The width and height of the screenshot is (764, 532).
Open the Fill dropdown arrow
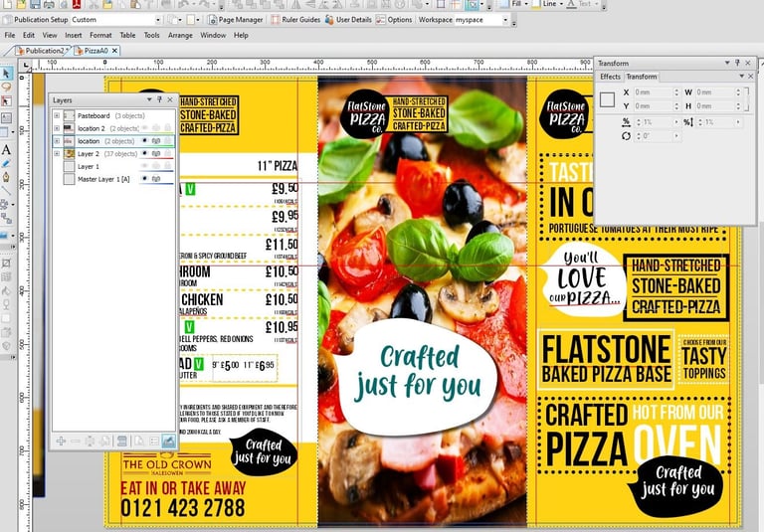coord(525,4)
